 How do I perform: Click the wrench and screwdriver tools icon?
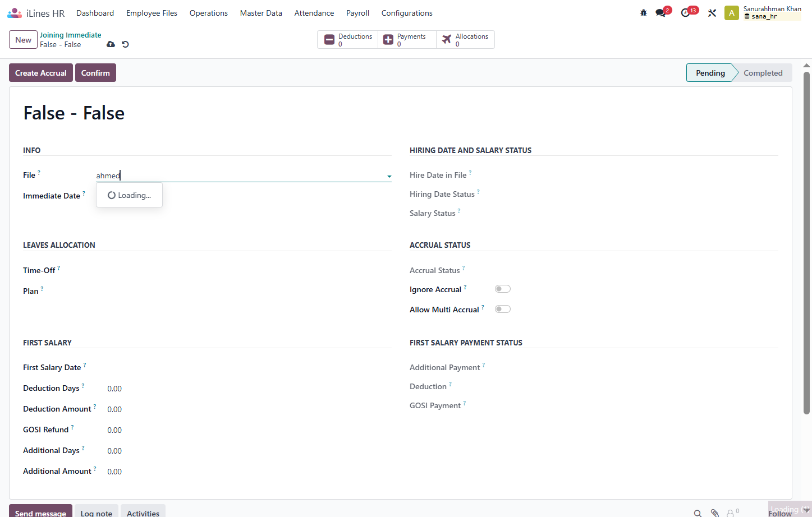712,13
